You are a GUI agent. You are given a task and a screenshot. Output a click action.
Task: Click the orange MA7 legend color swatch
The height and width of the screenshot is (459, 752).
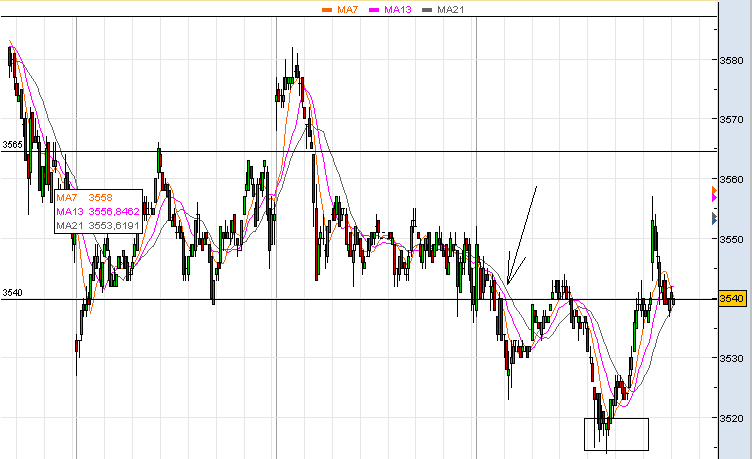pyautogui.click(x=327, y=10)
